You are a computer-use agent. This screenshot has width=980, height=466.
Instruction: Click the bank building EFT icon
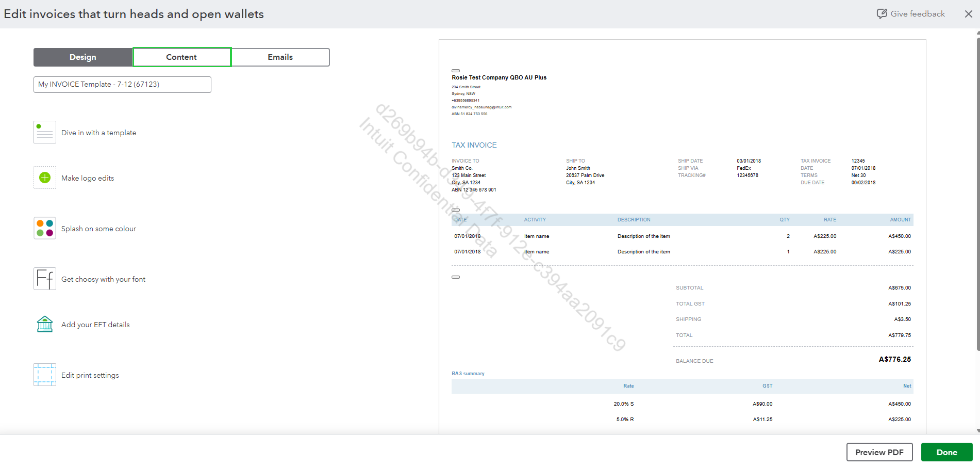[45, 324]
